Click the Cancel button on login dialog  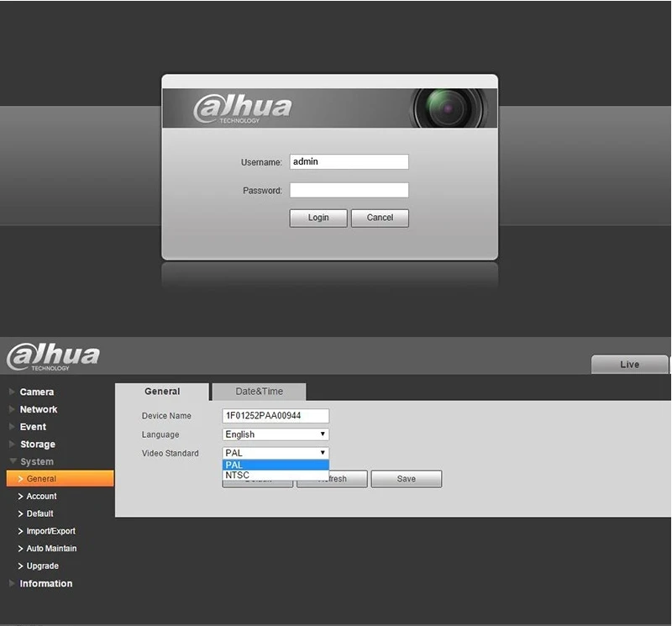tap(380, 218)
